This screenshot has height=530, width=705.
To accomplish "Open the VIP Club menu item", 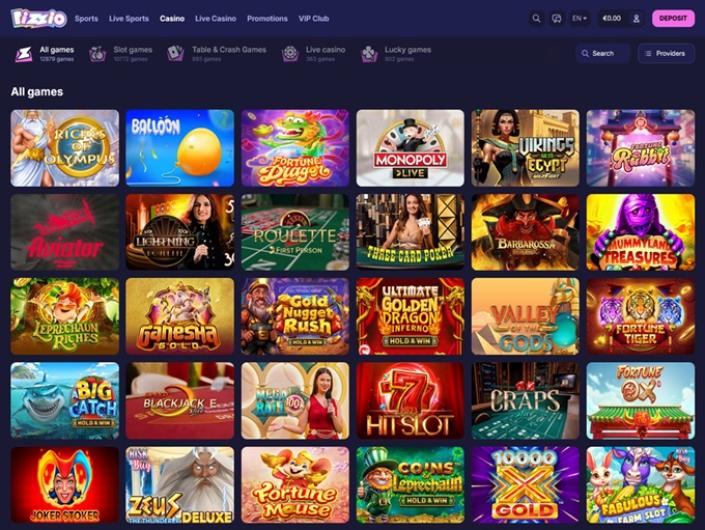I will (313, 18).
